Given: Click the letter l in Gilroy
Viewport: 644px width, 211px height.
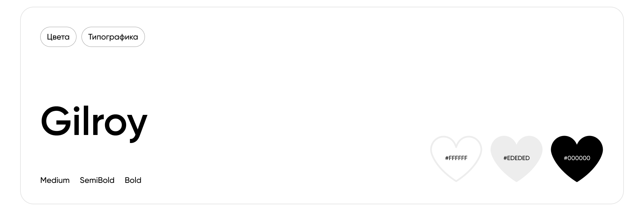Looking at the screenshot, I should (x=86, y=121).
